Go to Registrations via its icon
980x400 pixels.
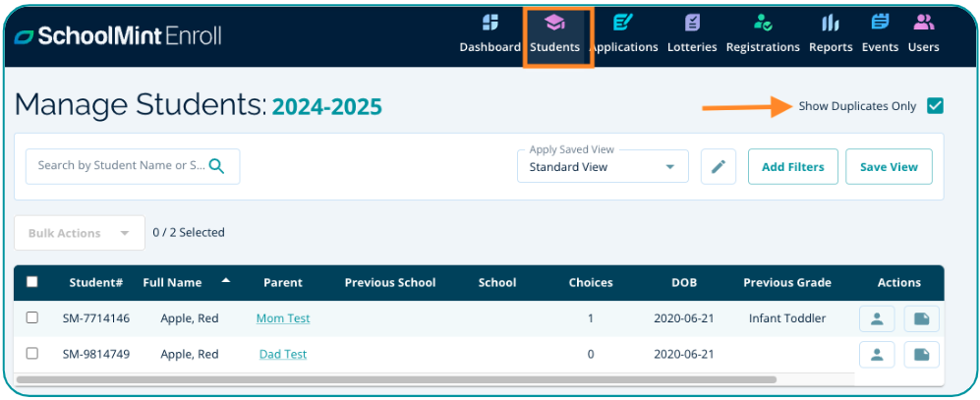pos(763,24)
